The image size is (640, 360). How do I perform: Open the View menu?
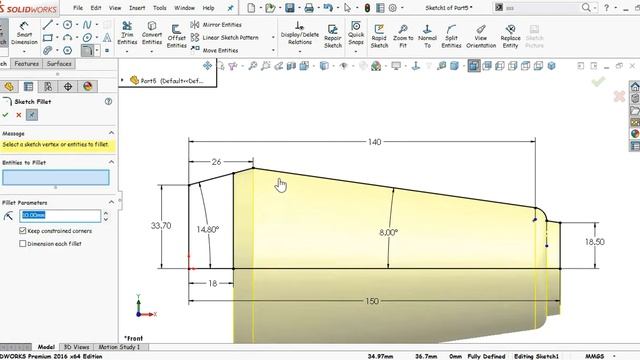115,8
